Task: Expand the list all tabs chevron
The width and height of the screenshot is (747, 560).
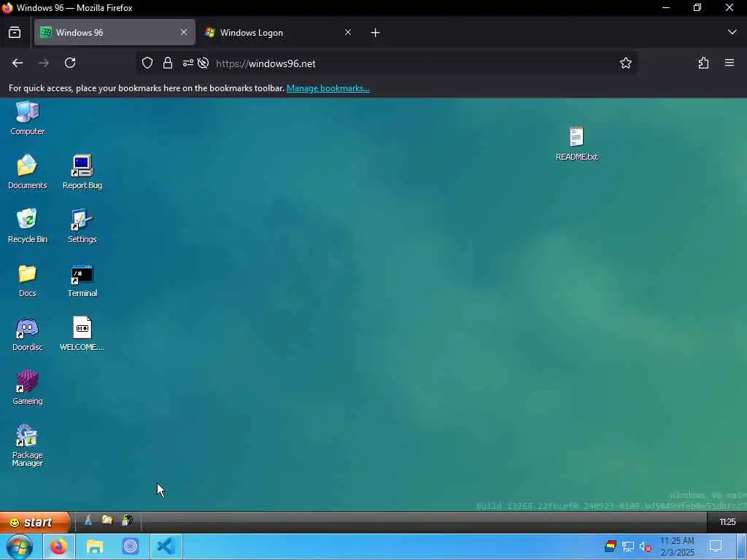Action: tap(732, 32)
